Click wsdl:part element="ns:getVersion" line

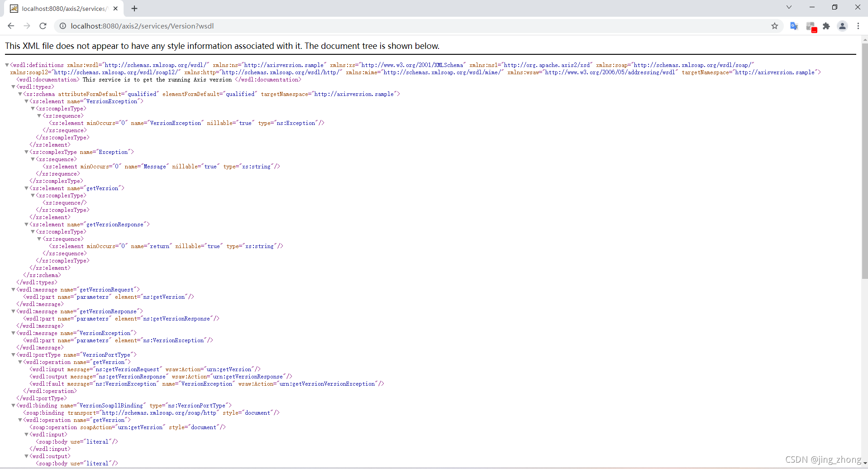pos(109,297)
